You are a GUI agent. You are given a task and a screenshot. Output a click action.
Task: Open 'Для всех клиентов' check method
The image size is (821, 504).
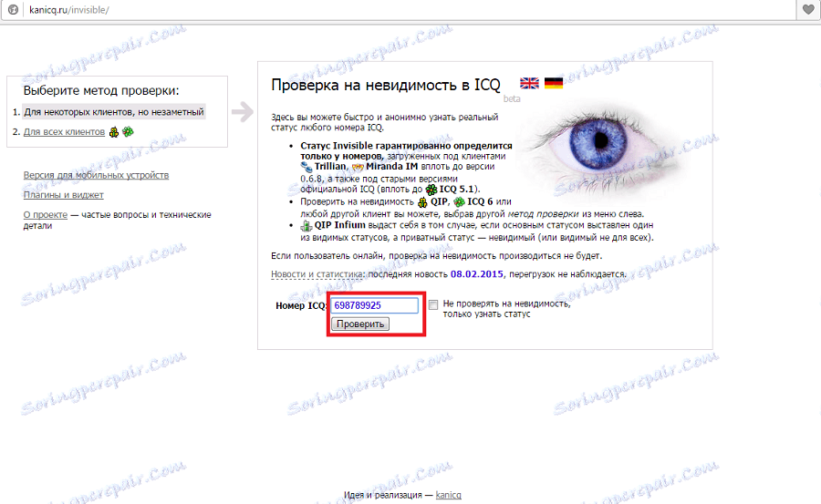click(64, 132)
